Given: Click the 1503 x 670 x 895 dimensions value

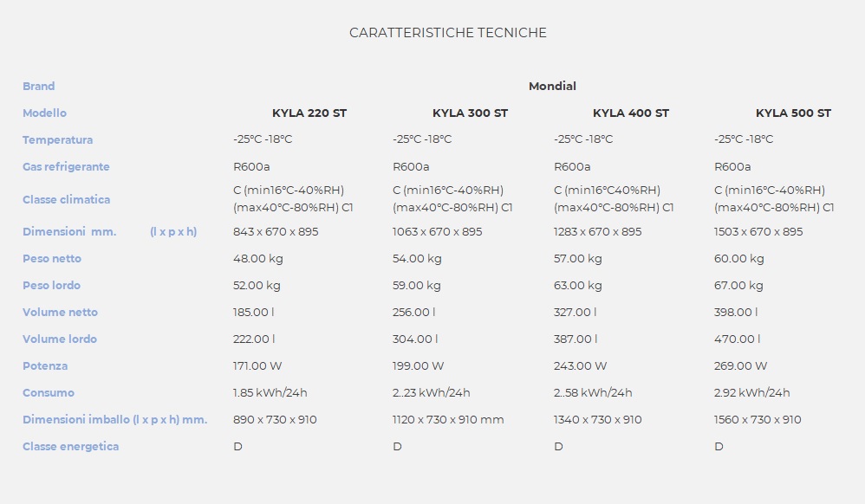Looking at the screenshot, I should [758, 231].
